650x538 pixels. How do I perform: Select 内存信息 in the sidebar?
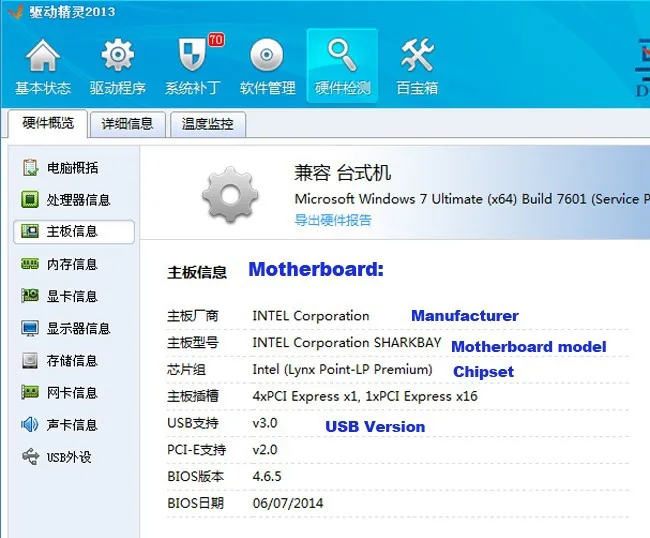coord(72,264)
